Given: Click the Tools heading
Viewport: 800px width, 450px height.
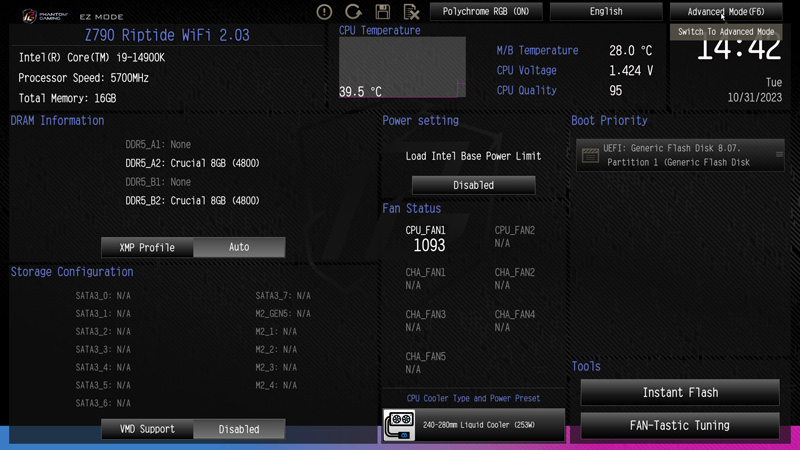Looking at the screenshot, I should [x=586, y=366].
